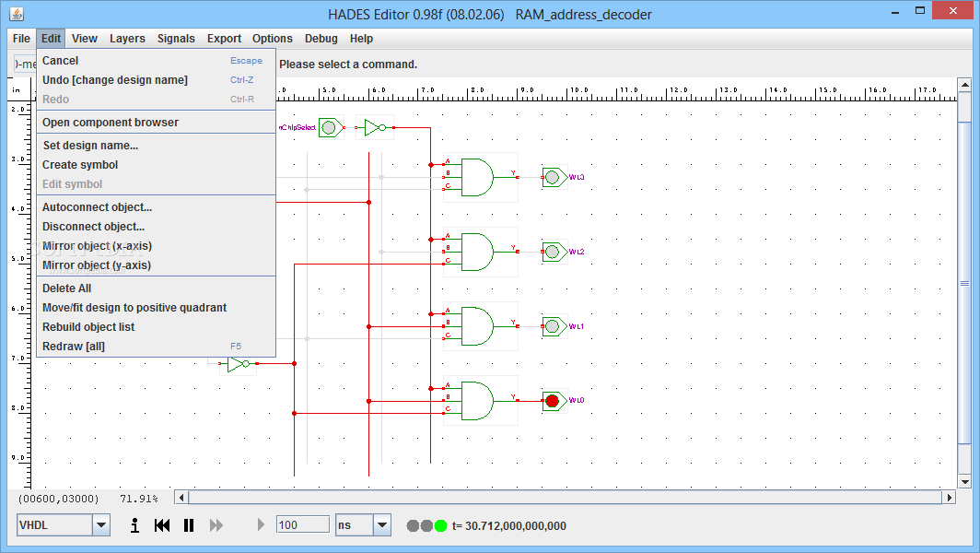
Task: Open the Debug menu
Action: tap(321, 39)
